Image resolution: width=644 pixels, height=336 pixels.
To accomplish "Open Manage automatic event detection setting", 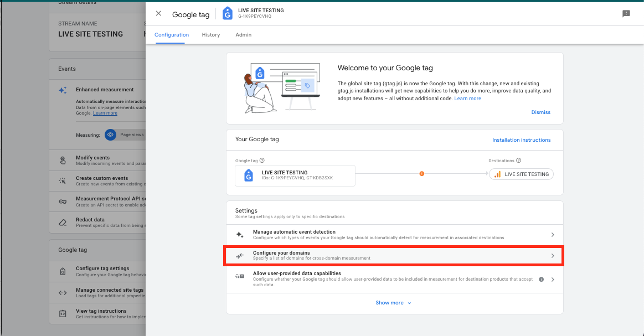I will click(395, 235).
